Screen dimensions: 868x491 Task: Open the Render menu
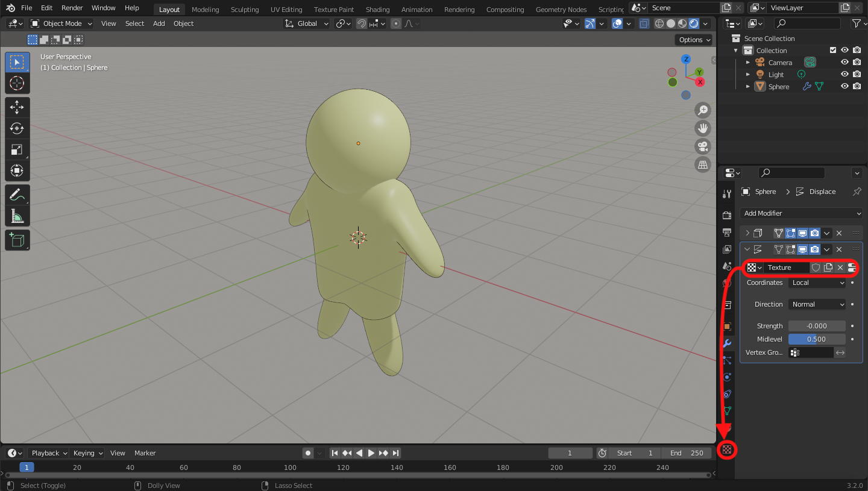click(72, 8)
